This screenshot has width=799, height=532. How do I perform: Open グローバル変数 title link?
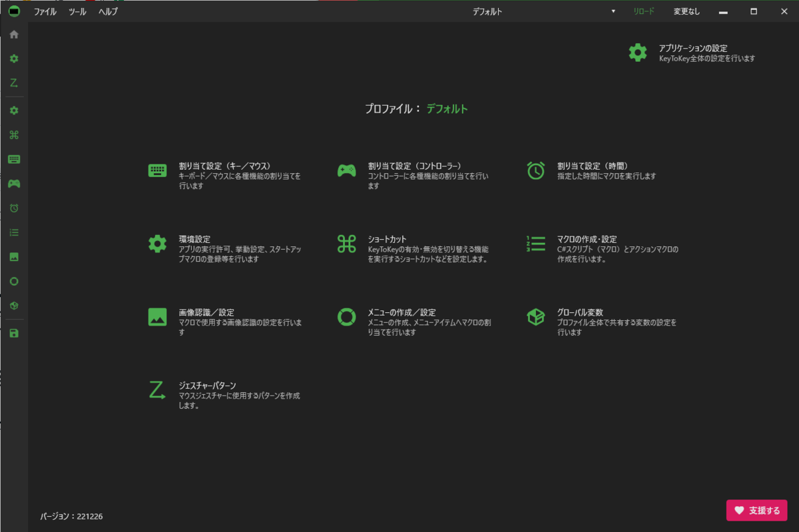click(x=580, y=312)
